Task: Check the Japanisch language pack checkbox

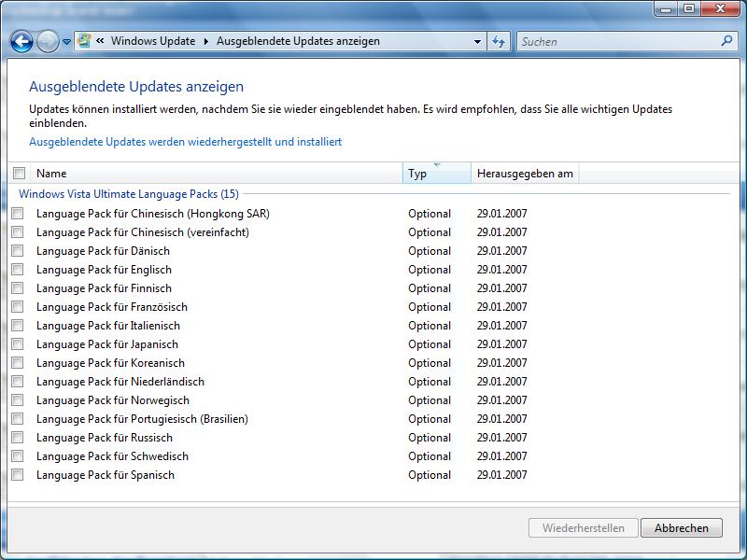Action: [x=18, y=343]
